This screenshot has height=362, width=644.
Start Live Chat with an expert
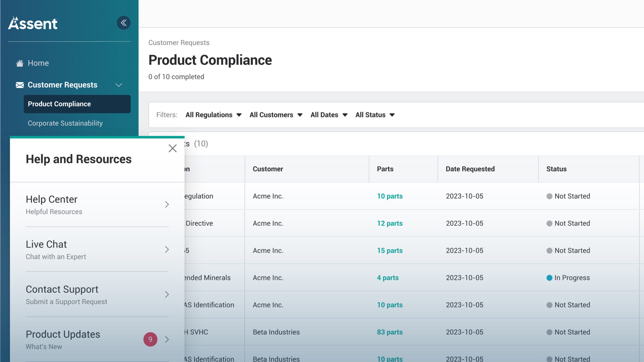coord(97,250)
